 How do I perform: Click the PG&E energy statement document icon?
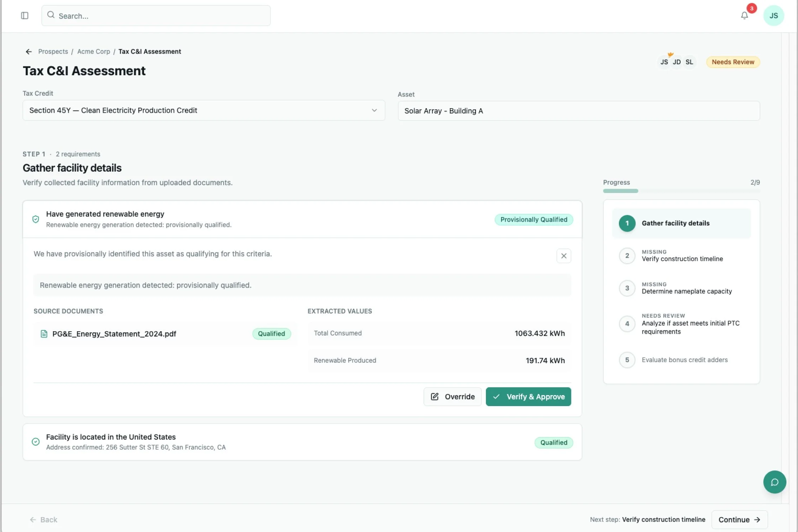point(44,334)
